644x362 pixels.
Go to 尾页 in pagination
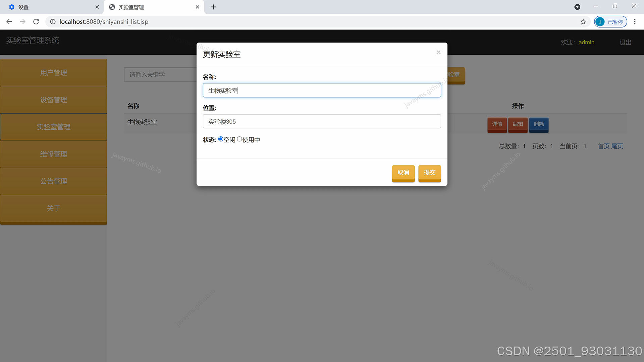pos(617,146)
